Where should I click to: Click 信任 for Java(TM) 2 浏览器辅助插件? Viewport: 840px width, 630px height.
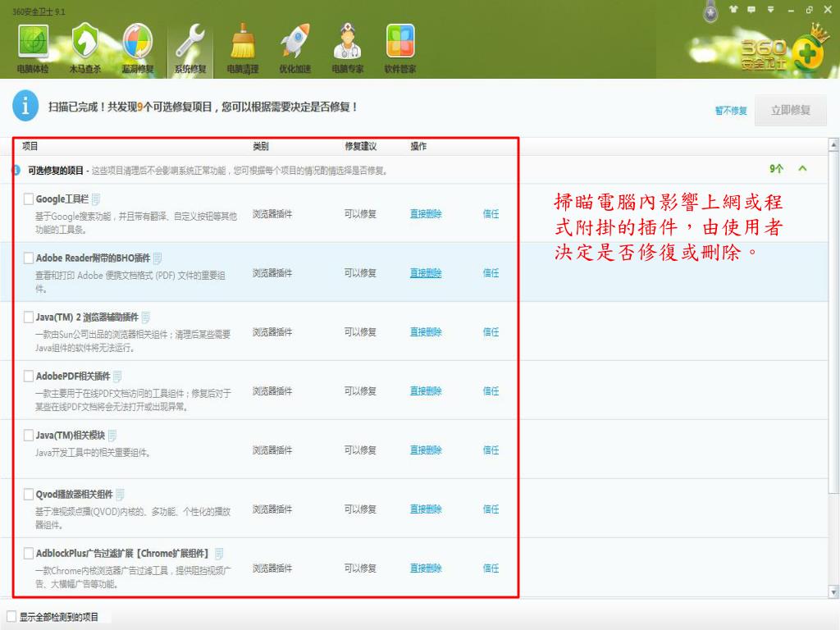click(x=491, y=331)
